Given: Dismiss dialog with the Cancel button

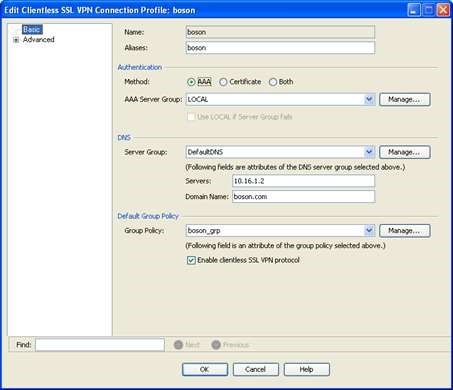Looking at the screenshot, I should tap(255, 369).
